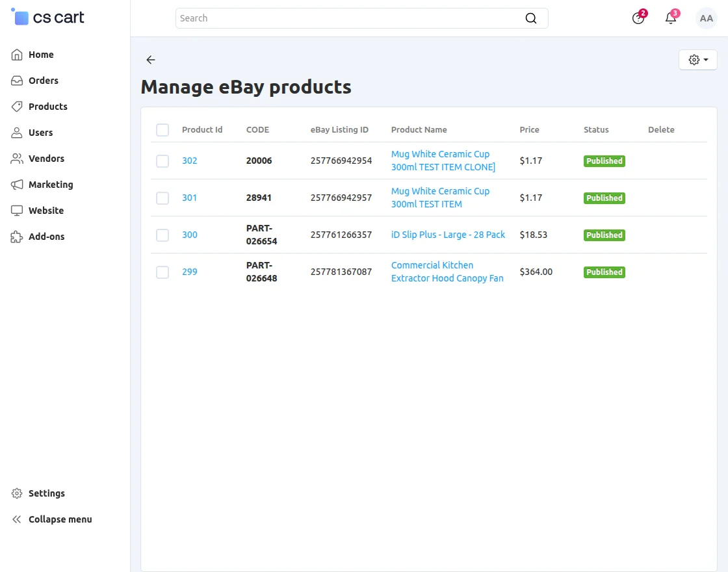Check the box for product 299
Image resolution: width=728 pixels, height=572 pixels.
(162, 272)
